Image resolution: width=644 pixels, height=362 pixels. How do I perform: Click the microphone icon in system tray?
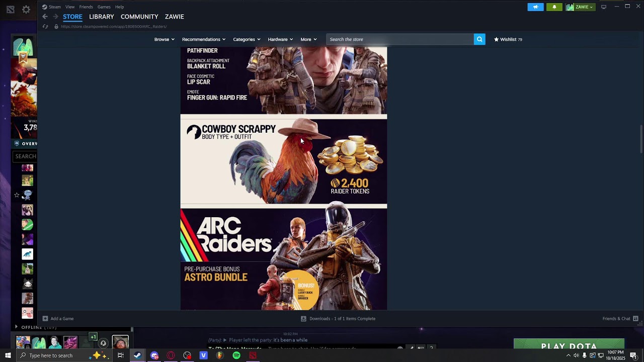tap(584, 355)
